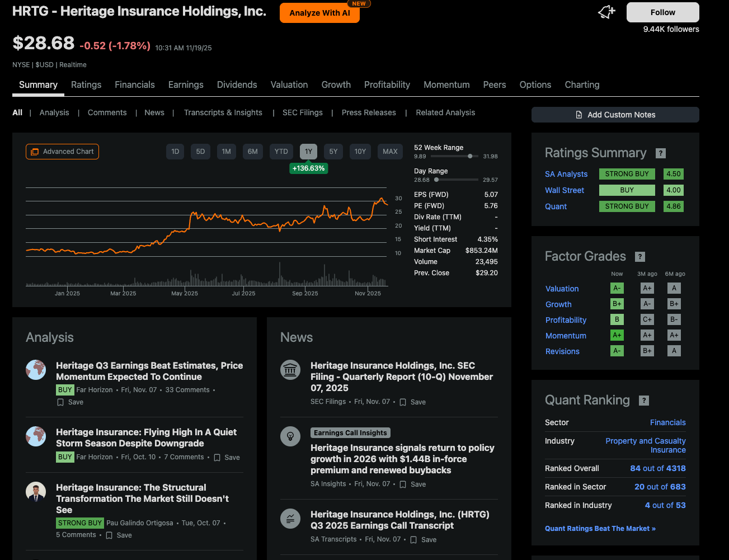The height and width of the screenshot is (560, 729).
Task: Filter feed by Transcripts & Insights
Action: pos(223,112)
